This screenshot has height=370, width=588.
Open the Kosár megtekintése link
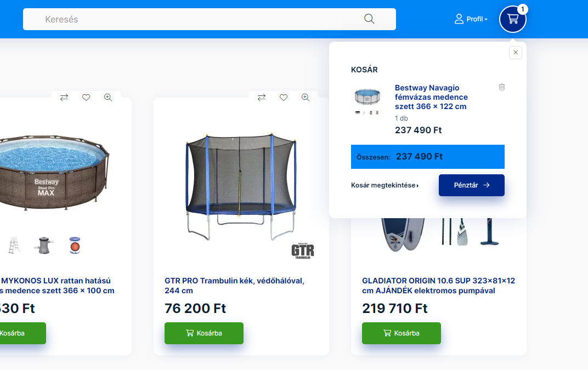tap(385, 185)
